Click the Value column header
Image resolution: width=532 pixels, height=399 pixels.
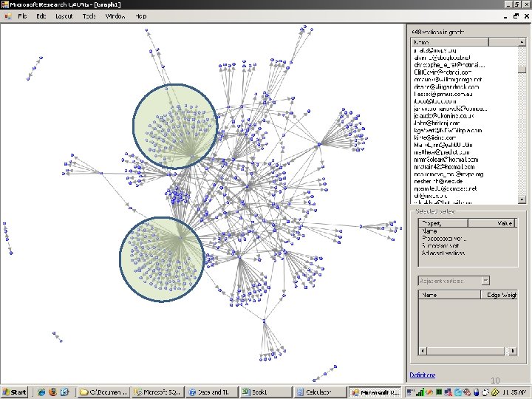pos(491,223)
